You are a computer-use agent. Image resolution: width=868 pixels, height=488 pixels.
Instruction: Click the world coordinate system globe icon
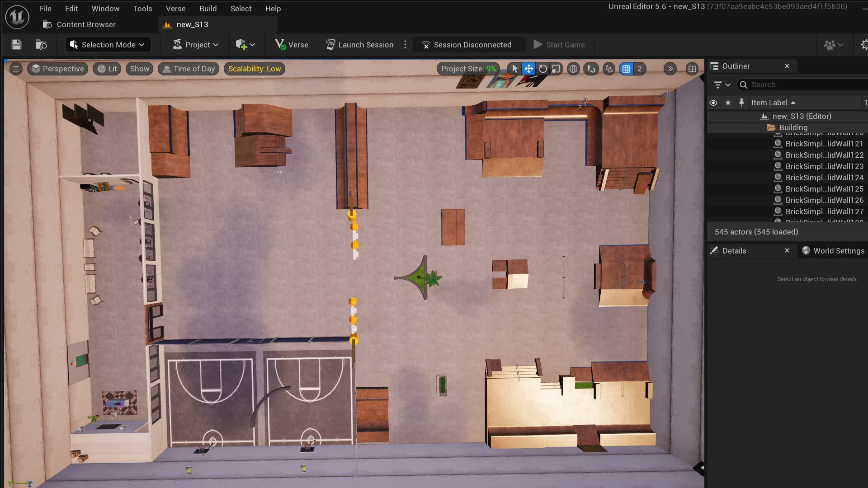pyautogui.click(x=573, y=69)
